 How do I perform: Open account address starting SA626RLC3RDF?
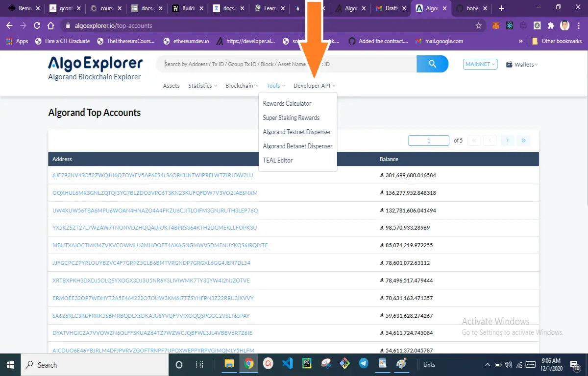point(151,316)
